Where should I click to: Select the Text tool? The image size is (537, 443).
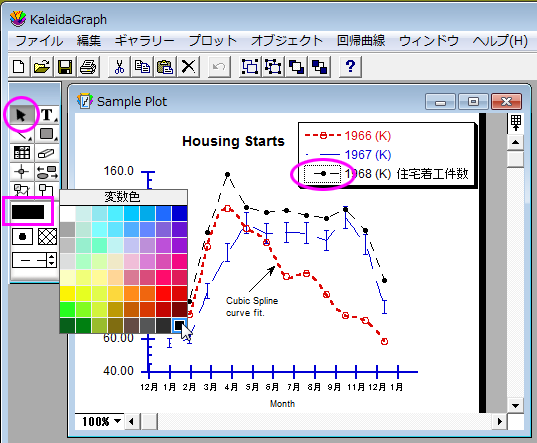pyautogui.click(x=47, y=115)
